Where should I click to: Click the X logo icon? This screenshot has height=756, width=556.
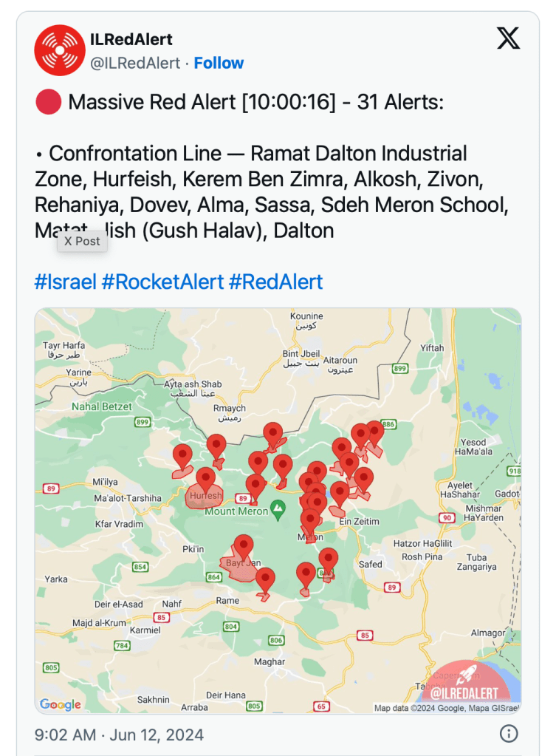point(508,38)
